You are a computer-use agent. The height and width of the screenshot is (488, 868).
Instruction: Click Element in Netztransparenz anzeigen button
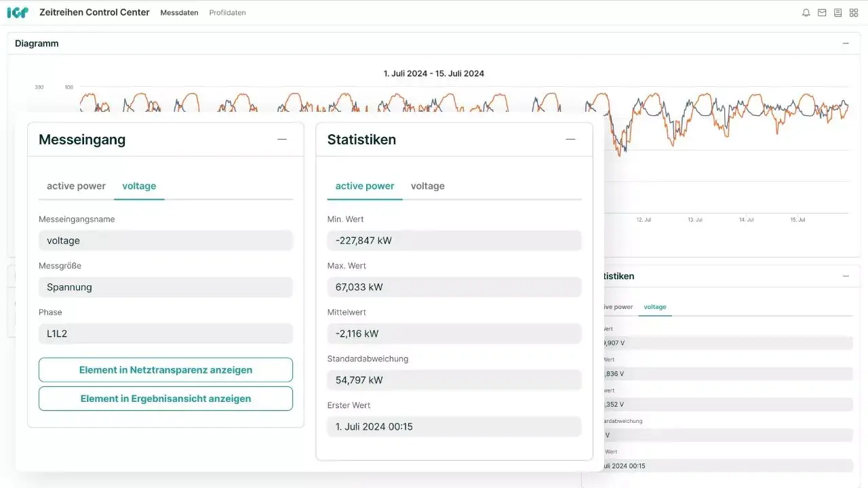click(165, 370)
